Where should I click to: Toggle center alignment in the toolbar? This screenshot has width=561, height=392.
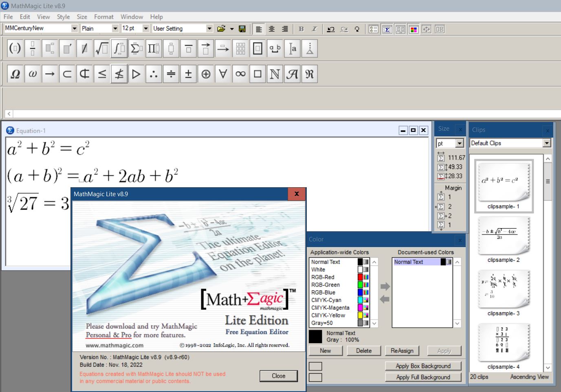coord(272,29)
